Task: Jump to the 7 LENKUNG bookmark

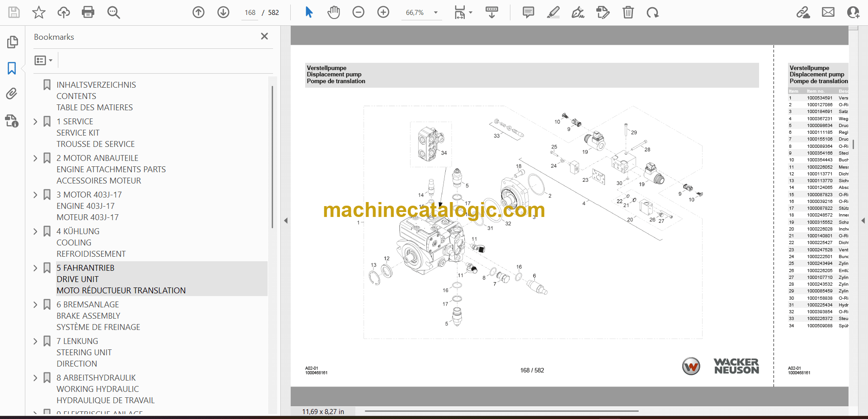Action: tap(84, 353)
